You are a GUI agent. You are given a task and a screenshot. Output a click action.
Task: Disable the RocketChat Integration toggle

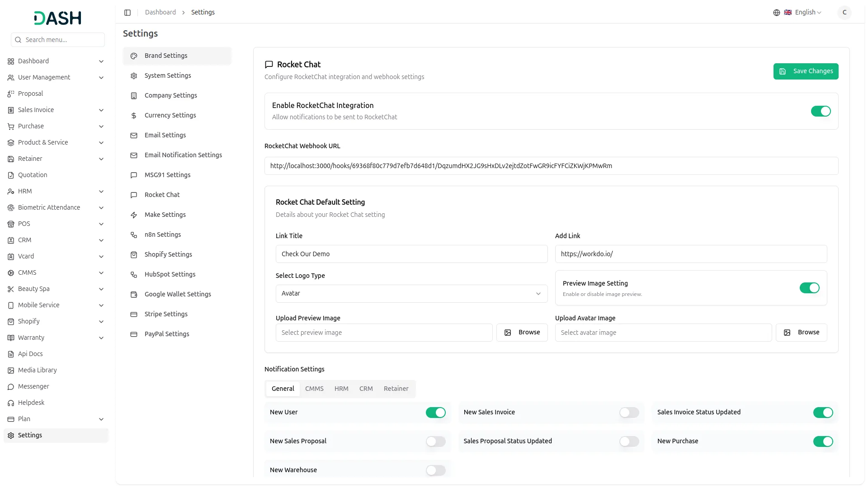[x=821, y=111]
